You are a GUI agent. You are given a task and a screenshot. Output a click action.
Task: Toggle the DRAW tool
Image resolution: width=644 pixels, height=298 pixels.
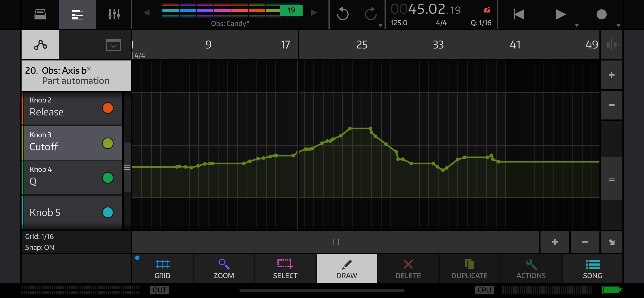point(347,269)
